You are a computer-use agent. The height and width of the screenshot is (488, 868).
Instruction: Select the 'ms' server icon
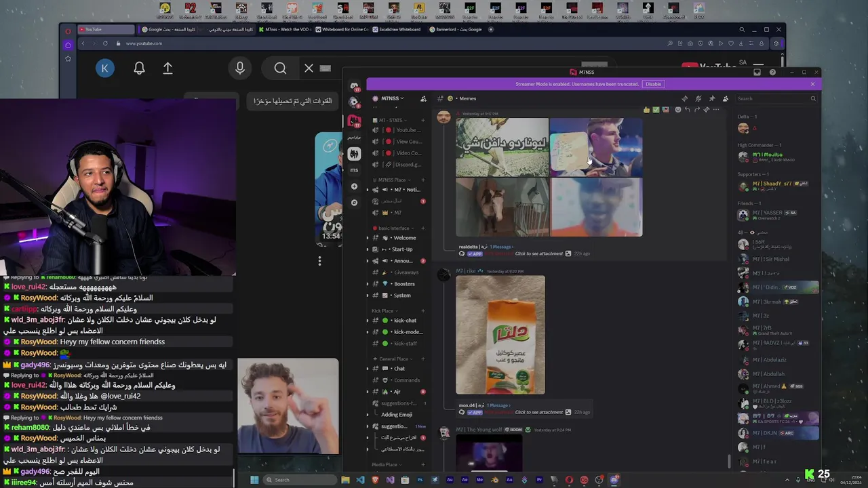click(354, 170)
